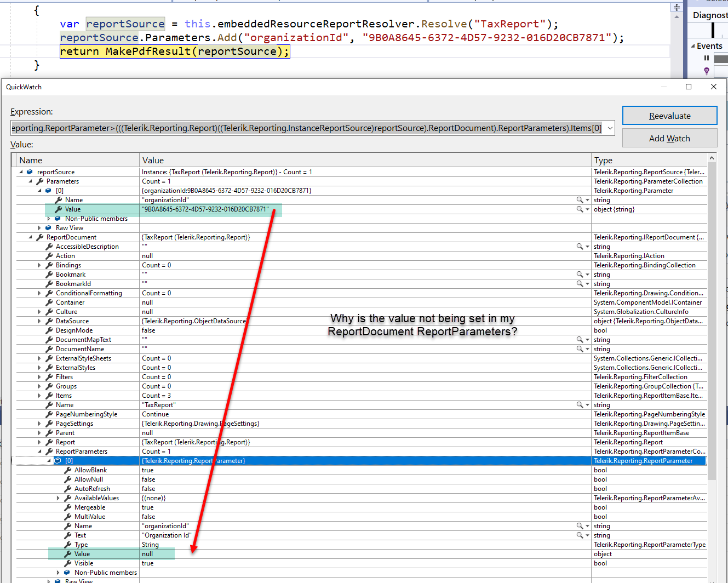Click the cube icon beside Raw View under Parameters

click(49, 228)
